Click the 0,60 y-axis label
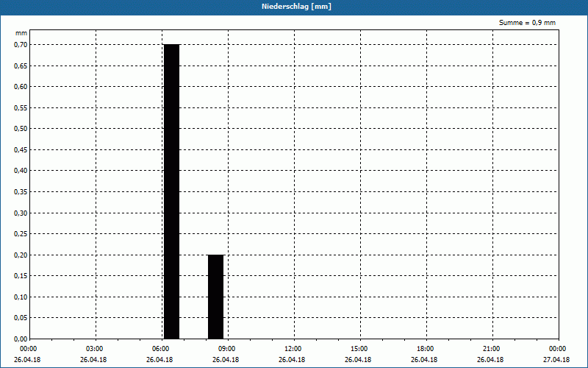The width and height of the screenshot is (588, 368). [x=21, y=87]
